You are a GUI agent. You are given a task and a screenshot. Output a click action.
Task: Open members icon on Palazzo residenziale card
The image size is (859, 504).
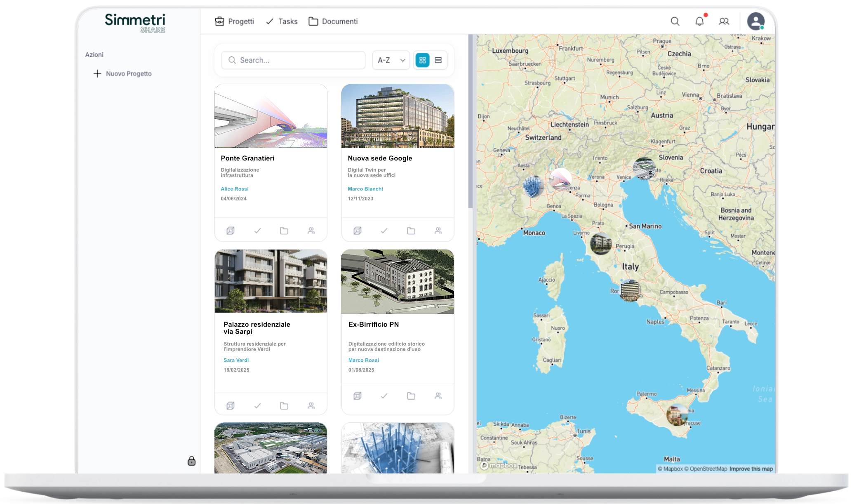[x=311, y=406]
